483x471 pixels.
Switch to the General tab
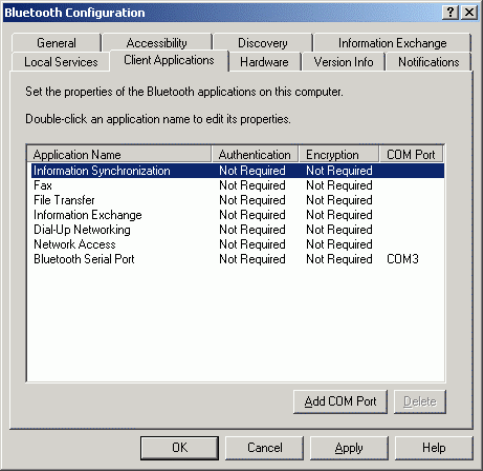coord(56,43)
